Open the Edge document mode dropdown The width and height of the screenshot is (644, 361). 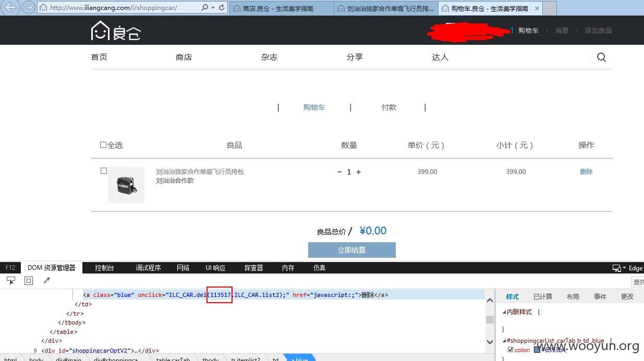[x=628, y=268]
